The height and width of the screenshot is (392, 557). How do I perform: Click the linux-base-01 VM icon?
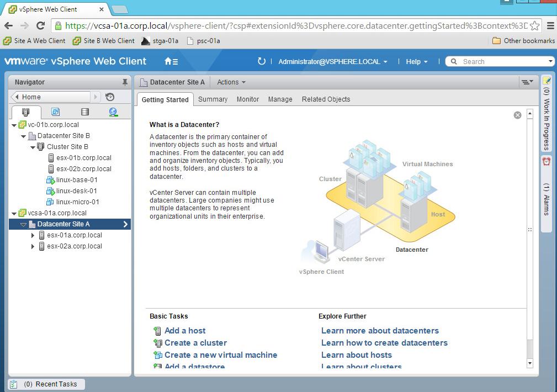(50, 180)
